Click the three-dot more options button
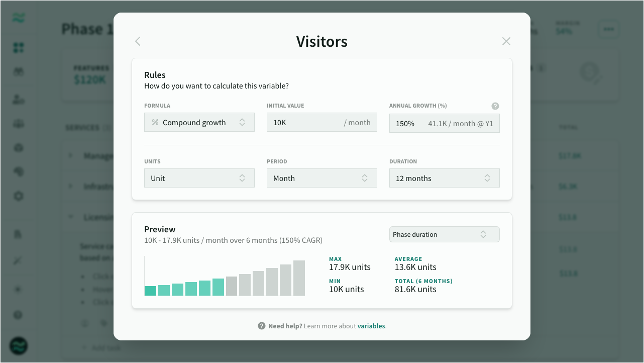The image size is (644, 363). coord(608,29)
